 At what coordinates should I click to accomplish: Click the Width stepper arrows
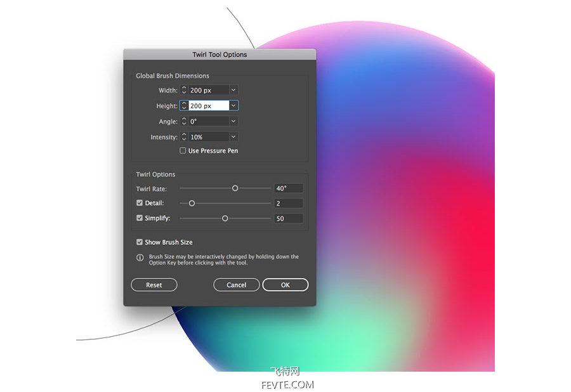[184, 90]
